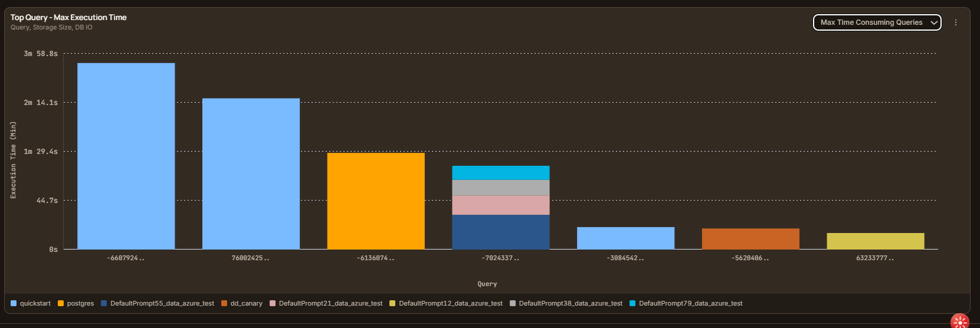
Task: Click the dark blue segment of stacked bar
Action: [x=501, y=232]
